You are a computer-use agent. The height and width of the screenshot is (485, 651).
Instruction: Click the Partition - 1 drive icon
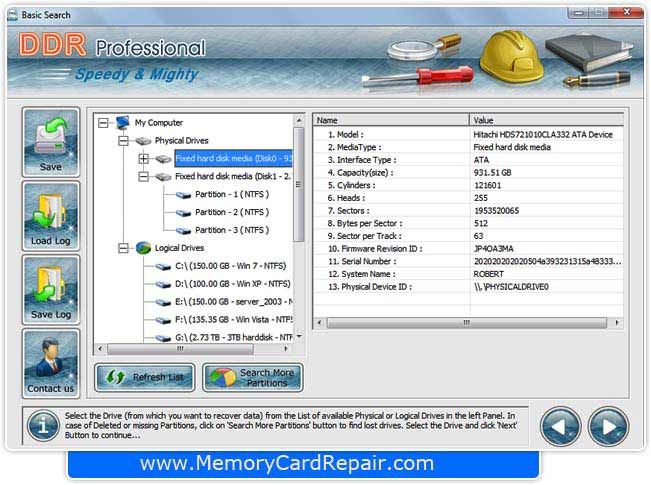tap(183, 195)
